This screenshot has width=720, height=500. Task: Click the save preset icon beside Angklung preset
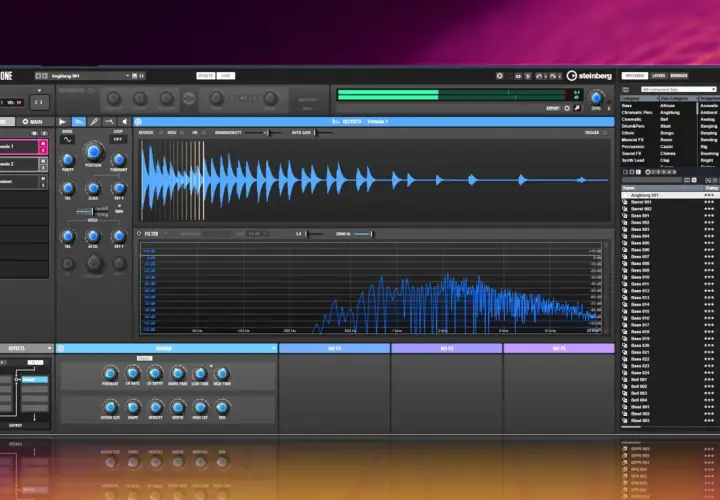coord(135,76)
